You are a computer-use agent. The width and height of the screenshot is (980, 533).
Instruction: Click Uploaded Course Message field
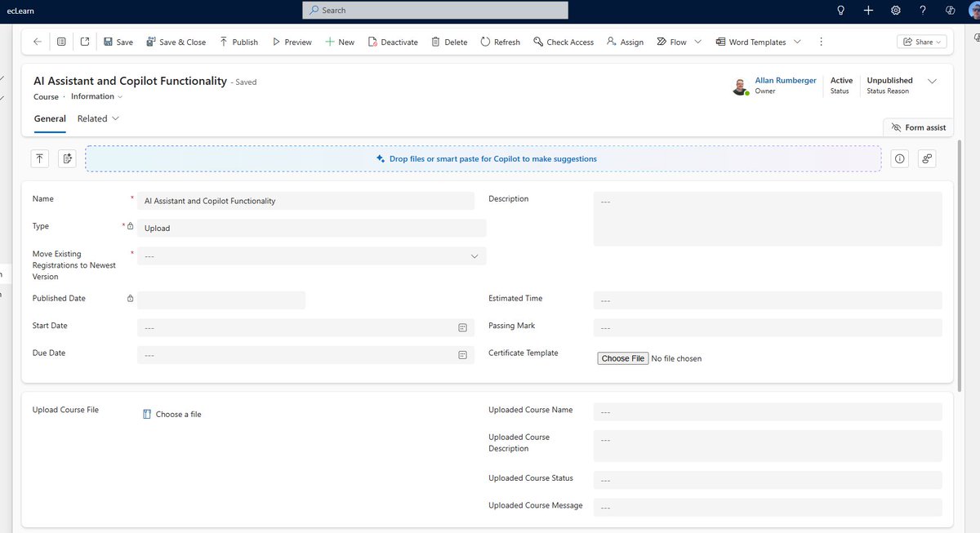[768, 507]
